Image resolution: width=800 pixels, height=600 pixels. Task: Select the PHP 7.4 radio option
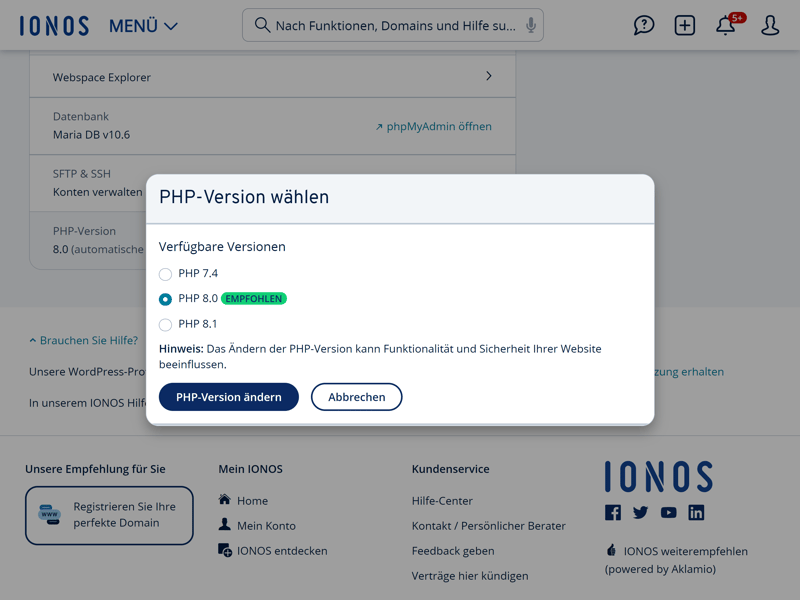point(165,274)
